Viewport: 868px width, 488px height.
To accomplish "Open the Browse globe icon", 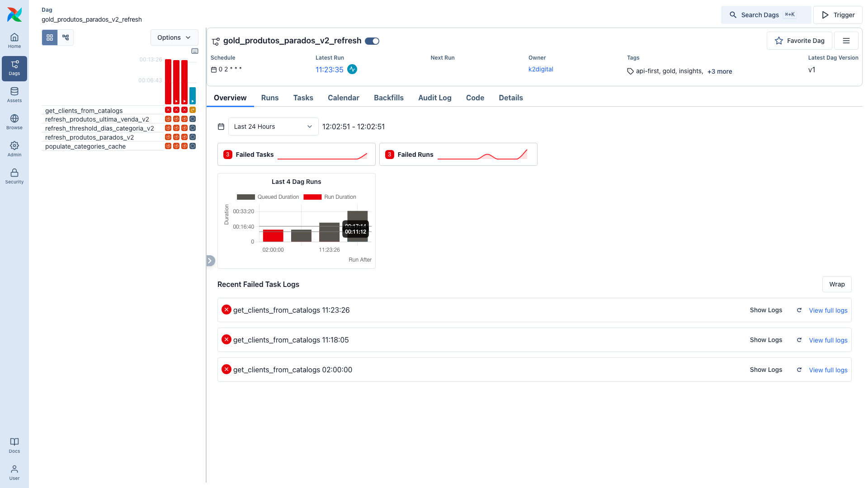I will [x=14, y=122].
